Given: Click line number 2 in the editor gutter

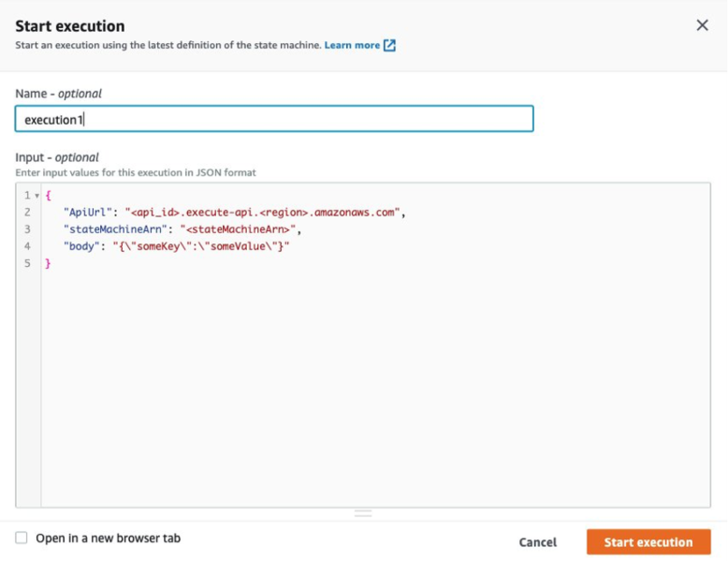Looking at the screenshot, I should 27,213.
